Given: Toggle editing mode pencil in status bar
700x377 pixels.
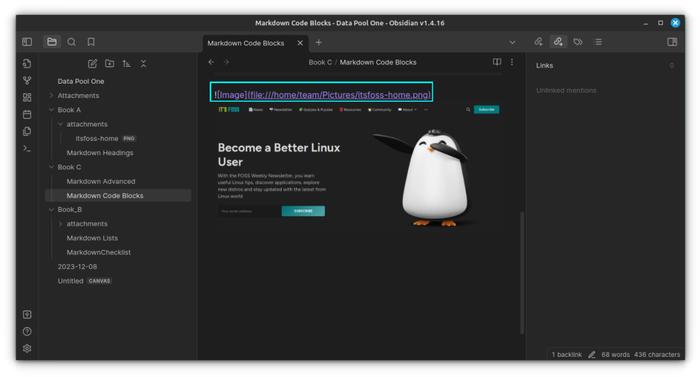Looking at the screenshot, I should click(x=592, y=355).
